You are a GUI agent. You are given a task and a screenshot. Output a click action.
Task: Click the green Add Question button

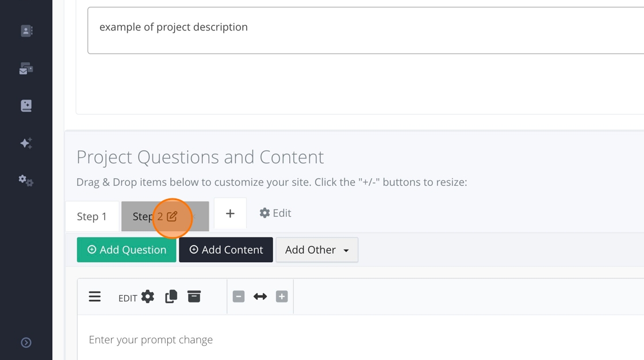click(126, 250)
